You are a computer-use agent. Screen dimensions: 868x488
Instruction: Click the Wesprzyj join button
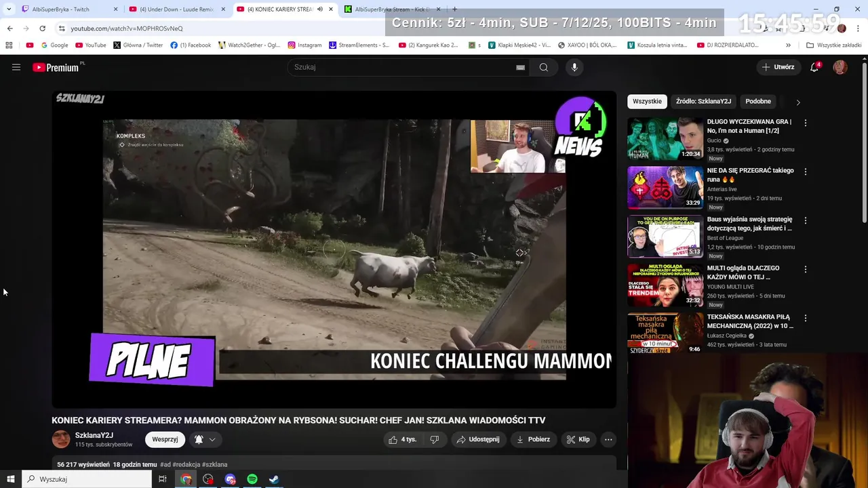pyautogui.click(x=165, y=439)
